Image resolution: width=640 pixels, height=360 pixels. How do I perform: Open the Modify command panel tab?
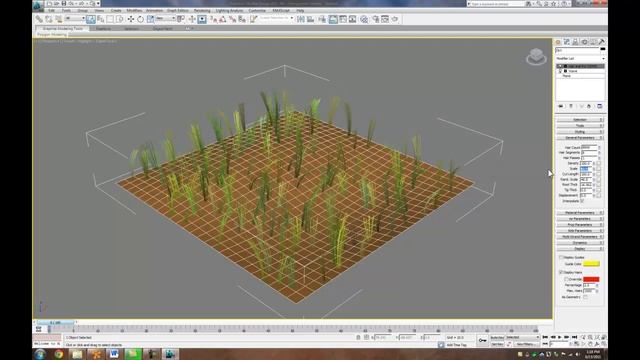pos(567,42)
